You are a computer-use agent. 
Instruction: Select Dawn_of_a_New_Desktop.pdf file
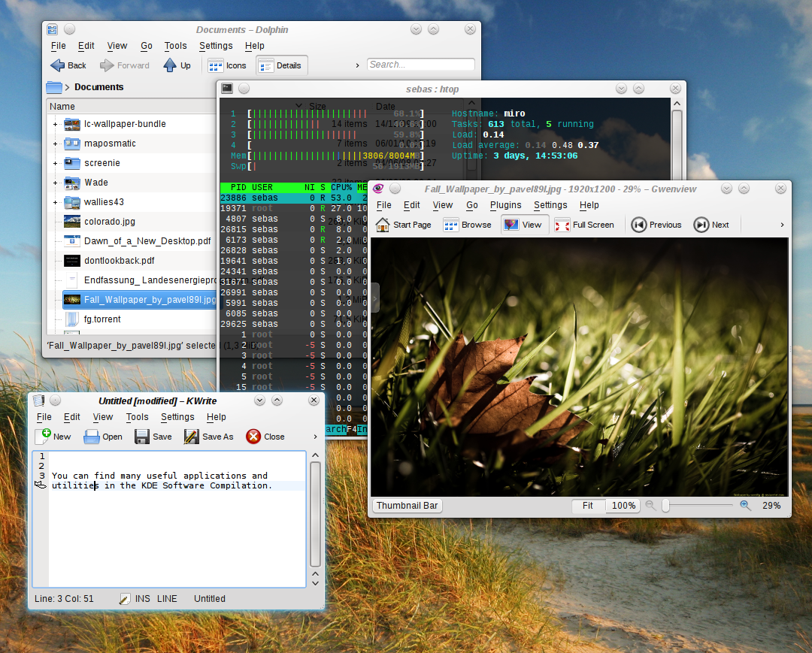click(x=147, y=241)
